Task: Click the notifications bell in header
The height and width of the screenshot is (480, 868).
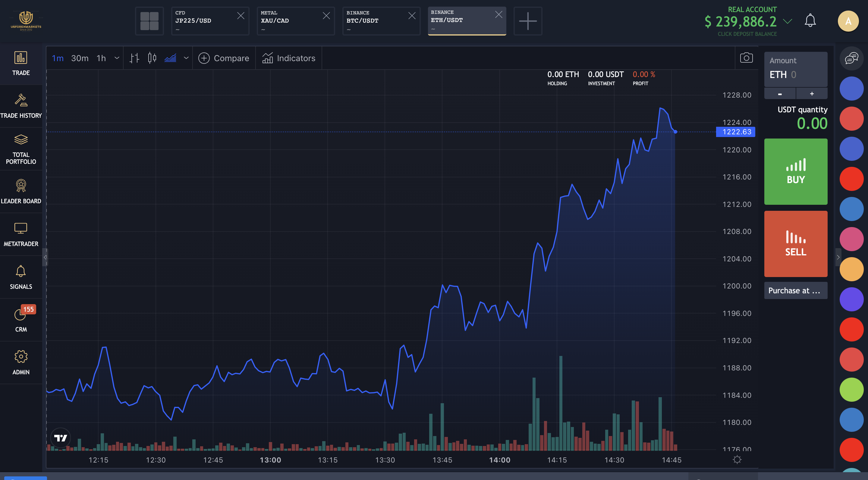Action: tap(810, 21)
